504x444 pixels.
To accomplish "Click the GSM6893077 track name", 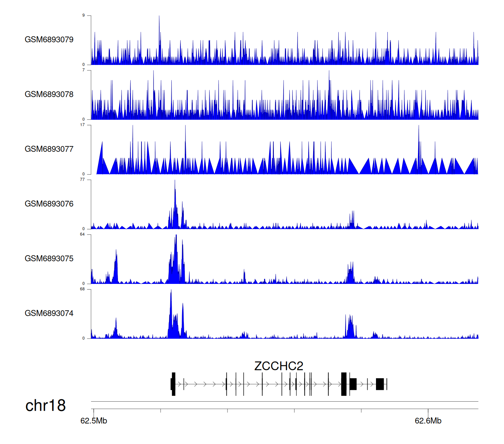I will 49,149.
